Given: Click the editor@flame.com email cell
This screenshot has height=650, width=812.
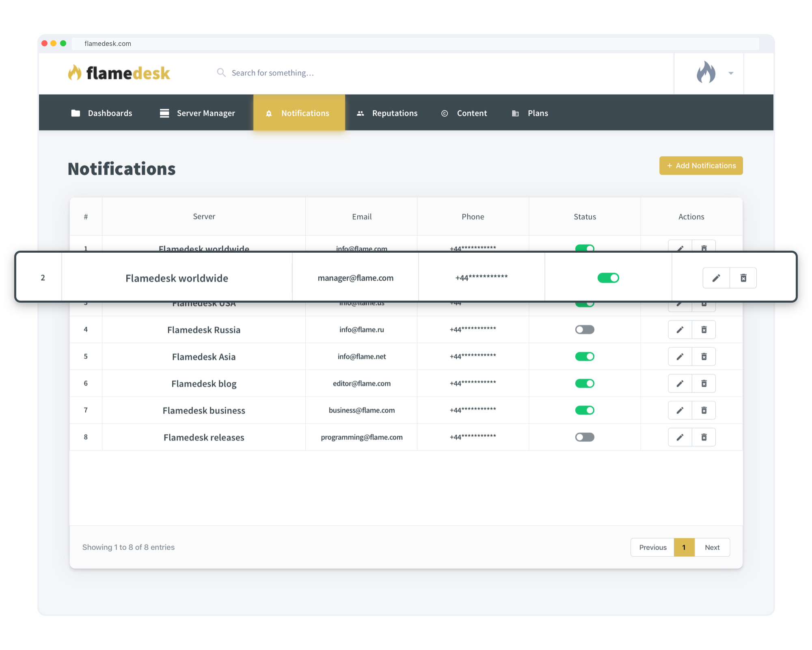Looking at the screenshot, I should [362, 383].
